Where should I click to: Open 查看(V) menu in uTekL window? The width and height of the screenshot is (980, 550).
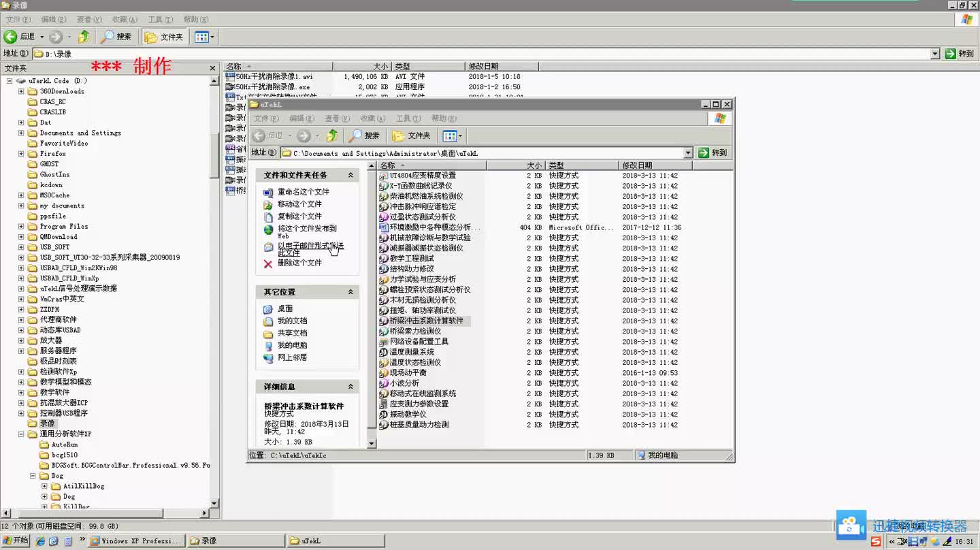[337, 118]
